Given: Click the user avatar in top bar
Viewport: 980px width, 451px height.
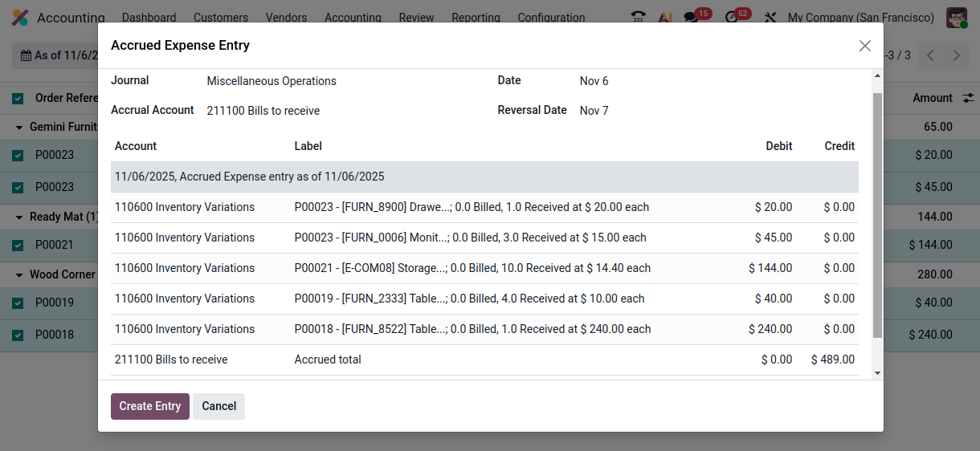Looking at the screenshot, I should click(x=956, y=18).
